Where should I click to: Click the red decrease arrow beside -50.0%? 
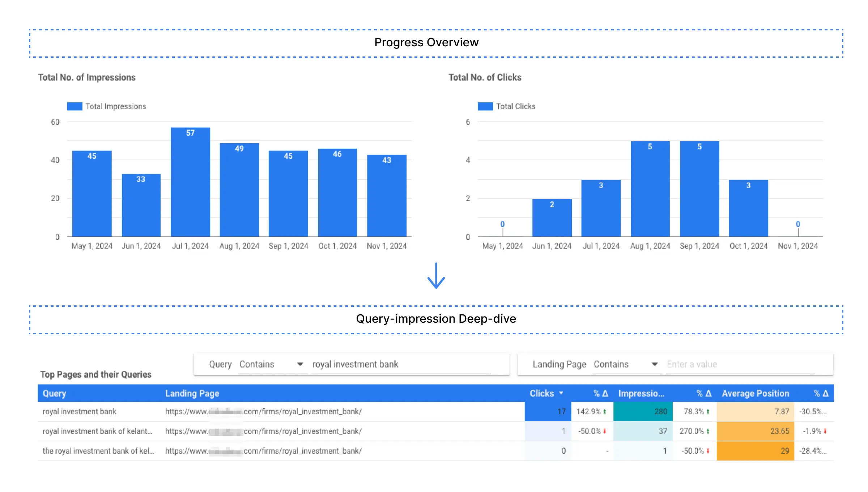(x=604, y=430)
